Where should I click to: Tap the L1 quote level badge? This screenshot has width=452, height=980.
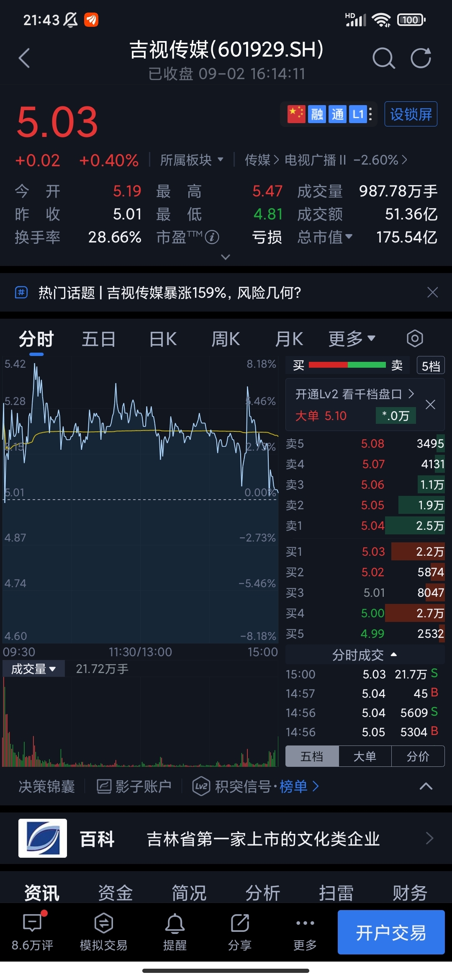tap(358, 114)
